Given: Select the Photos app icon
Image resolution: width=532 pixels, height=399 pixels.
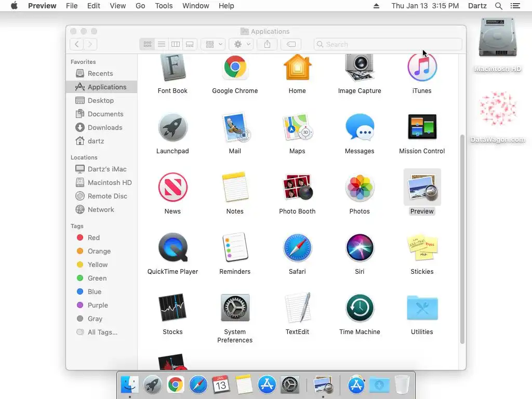Looking at the screenshot, I should coord(360,187).
